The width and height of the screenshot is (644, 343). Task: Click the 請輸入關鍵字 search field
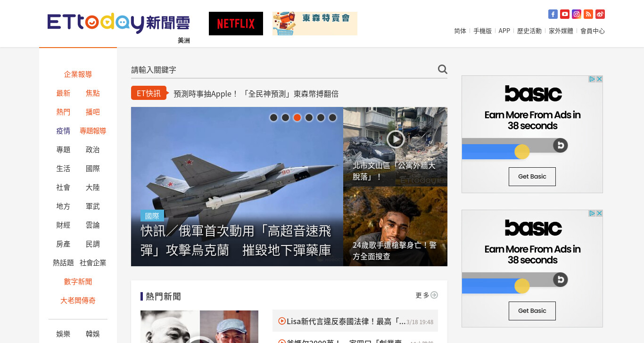pos(283,70)
